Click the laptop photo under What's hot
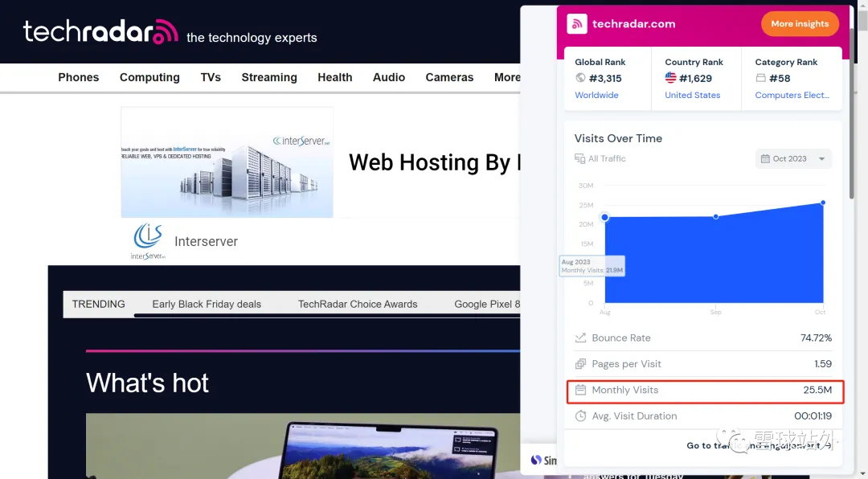Viewport: 868px width, 479px height. [303, 446]
